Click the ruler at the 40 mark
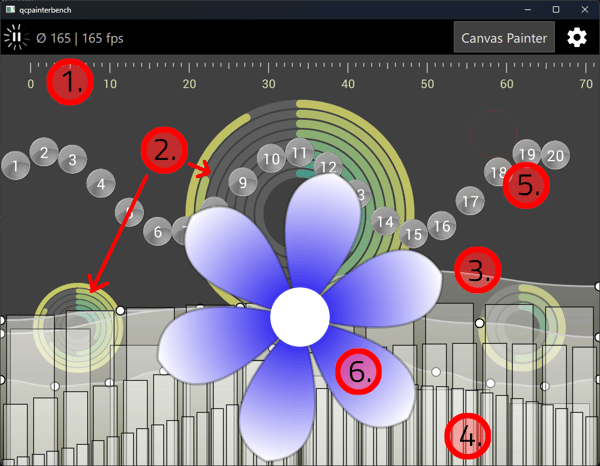 [347, 85]
